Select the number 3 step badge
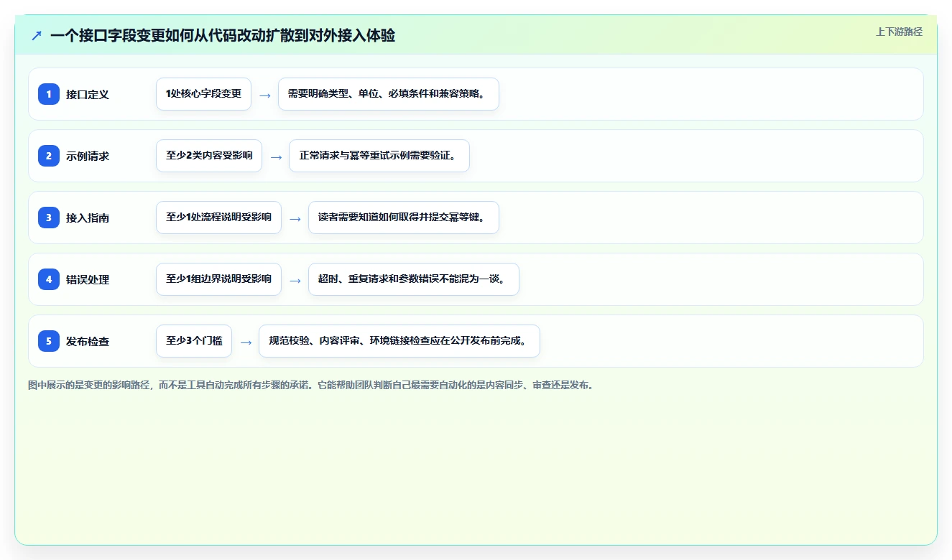 (x=49, y=218)
